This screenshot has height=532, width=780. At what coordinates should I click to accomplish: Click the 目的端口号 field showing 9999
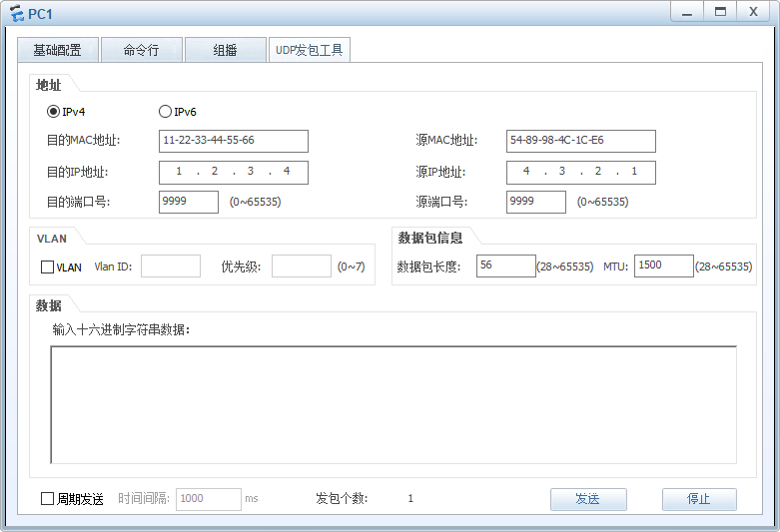coord(189,202)
